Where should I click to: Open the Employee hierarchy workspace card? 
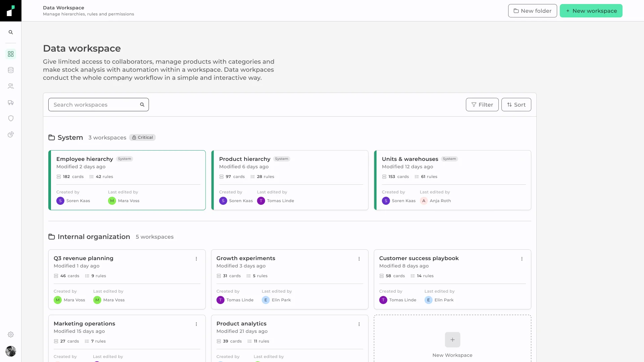[x=127, y=180]
